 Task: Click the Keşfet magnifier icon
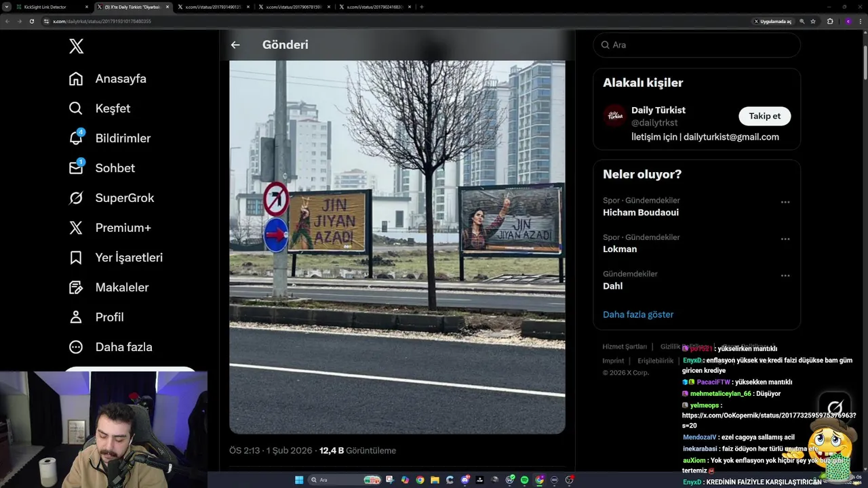pyautogui.click(x=76, y=108)
